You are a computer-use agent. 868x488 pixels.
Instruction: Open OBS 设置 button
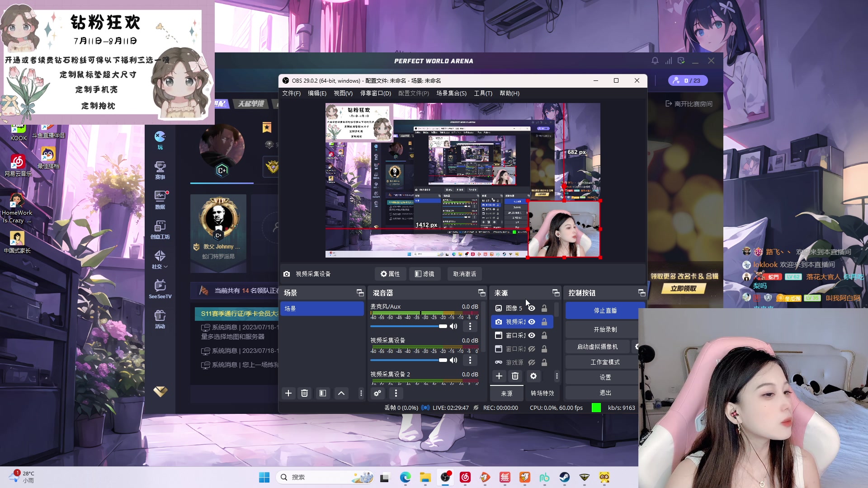pyautogui.click(x=605, y=377)
